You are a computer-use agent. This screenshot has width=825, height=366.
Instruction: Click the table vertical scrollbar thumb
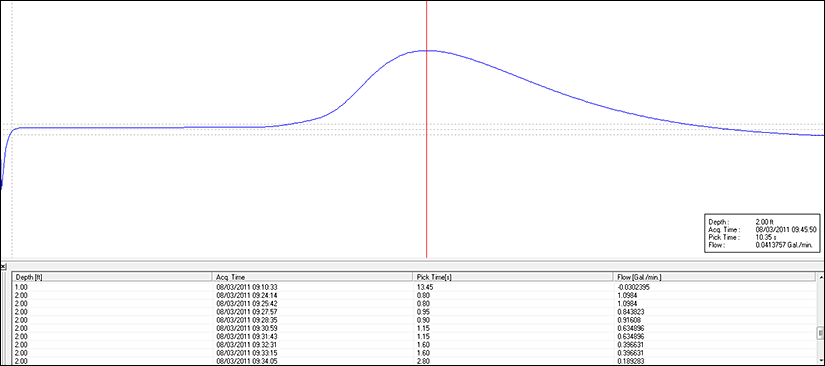[x=820, y=333]
